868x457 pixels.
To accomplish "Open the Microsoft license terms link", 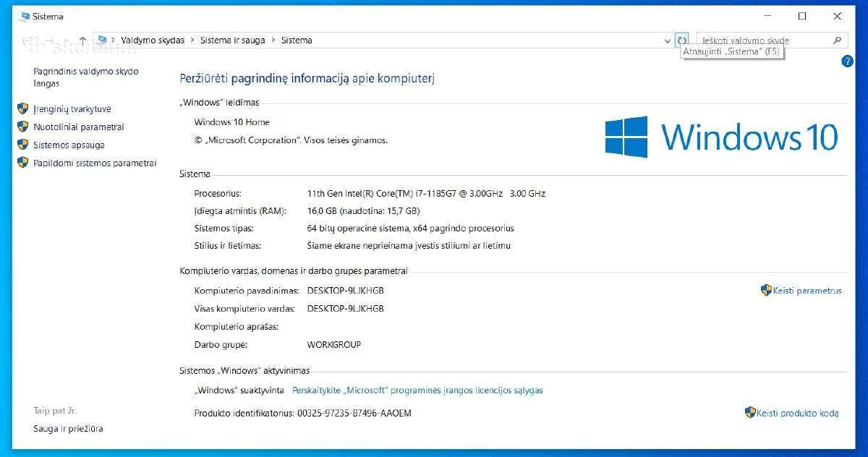I will [x=417, y=390].
